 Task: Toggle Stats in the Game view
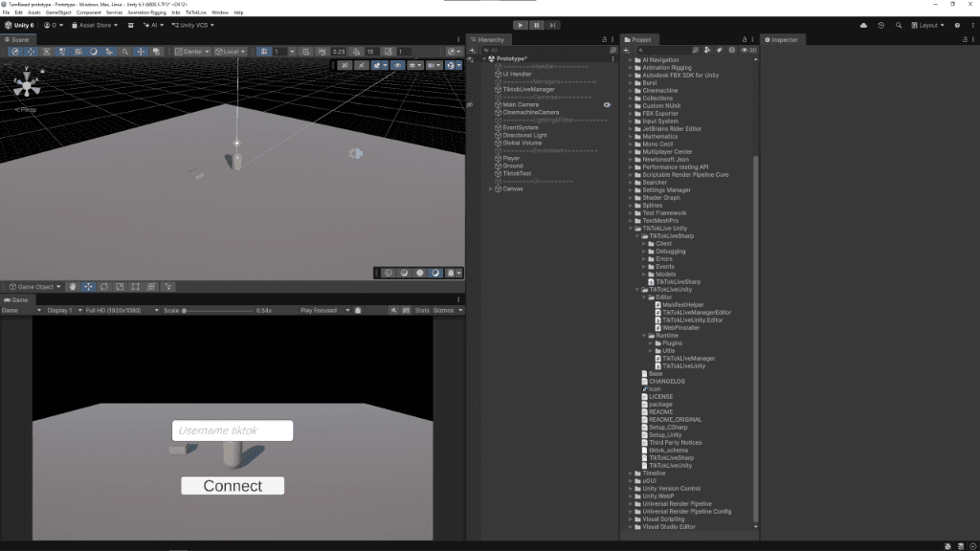pos(422,311)
